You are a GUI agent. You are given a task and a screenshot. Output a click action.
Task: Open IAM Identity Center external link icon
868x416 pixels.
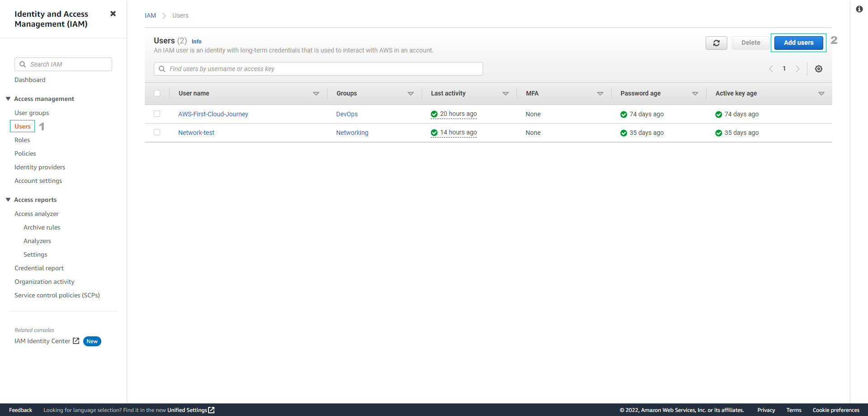pos(76,341)
